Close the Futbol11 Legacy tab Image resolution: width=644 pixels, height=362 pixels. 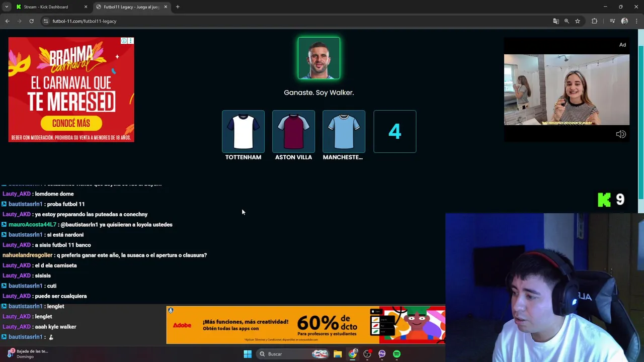[166, 7]
